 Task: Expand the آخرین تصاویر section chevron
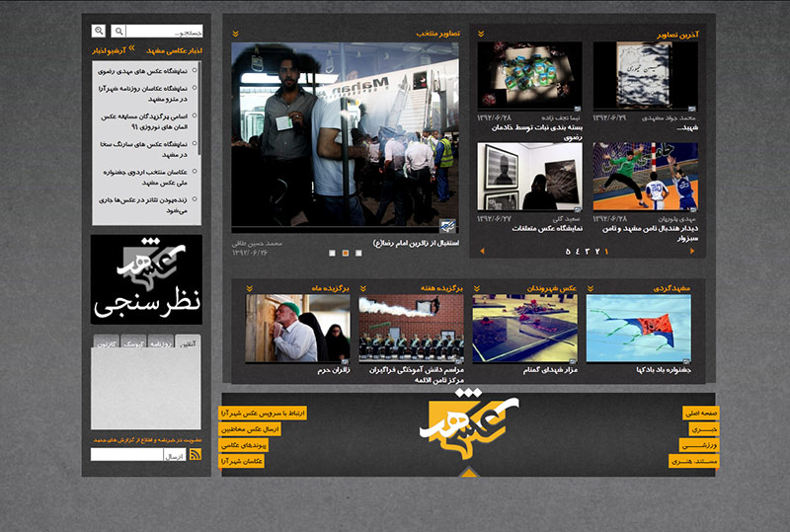click(x=481, y=34)
